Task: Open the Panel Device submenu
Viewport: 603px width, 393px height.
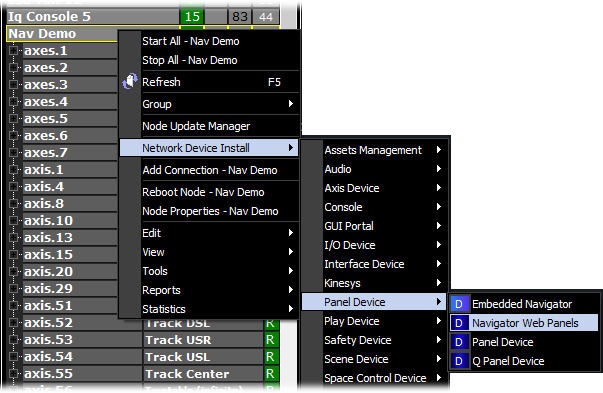Action: (375, 302)
